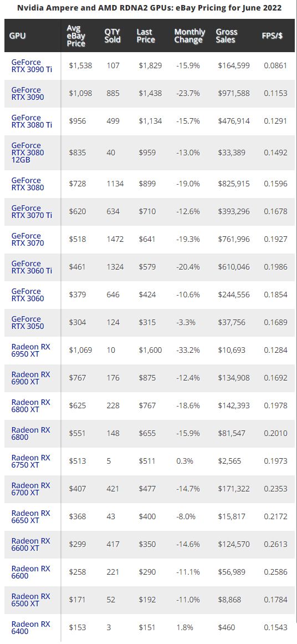This screenshot has height=644, width=297.
Task: Open the GeForce RTX 3060 Ti link
Action: (32, 267)
